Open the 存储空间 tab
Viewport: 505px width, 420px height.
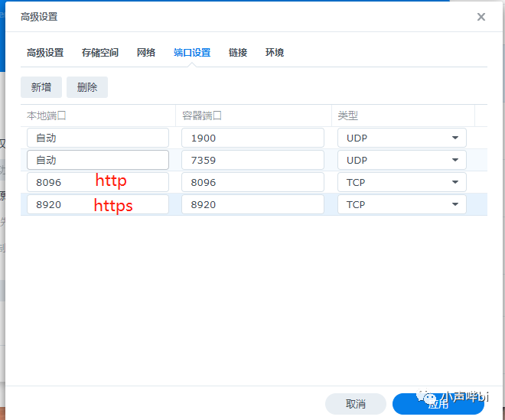pyautogui.click(x=99, y=53)
